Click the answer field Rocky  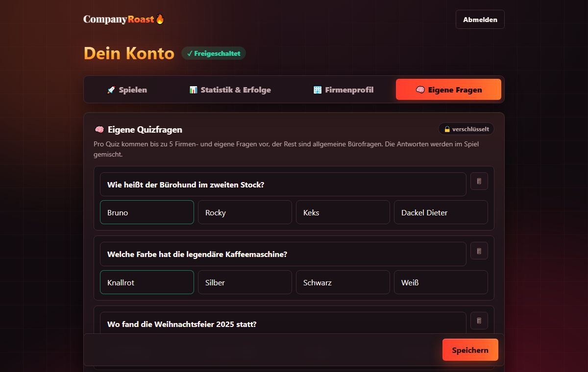point(245,212)
